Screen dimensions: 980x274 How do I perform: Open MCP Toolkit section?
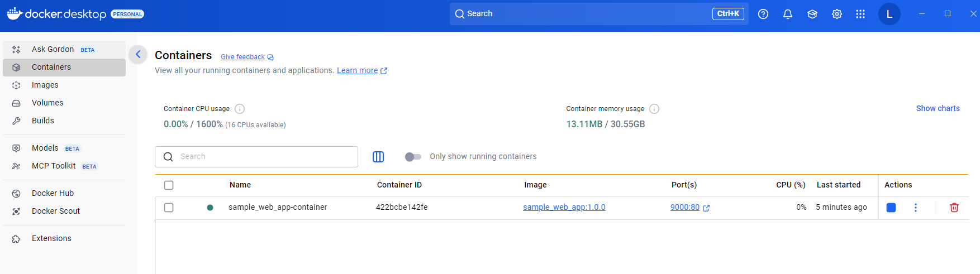click(x=64, y=166)
